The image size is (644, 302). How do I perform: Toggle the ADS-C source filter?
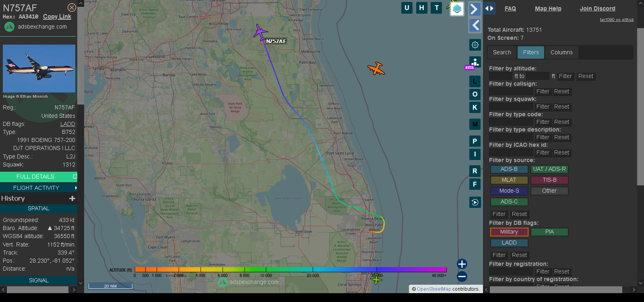(509, 202)
